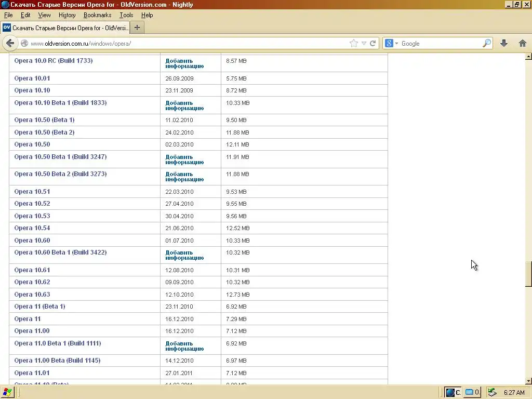
Task: Click the scrollbar up arrow
Action: (528, 56)
